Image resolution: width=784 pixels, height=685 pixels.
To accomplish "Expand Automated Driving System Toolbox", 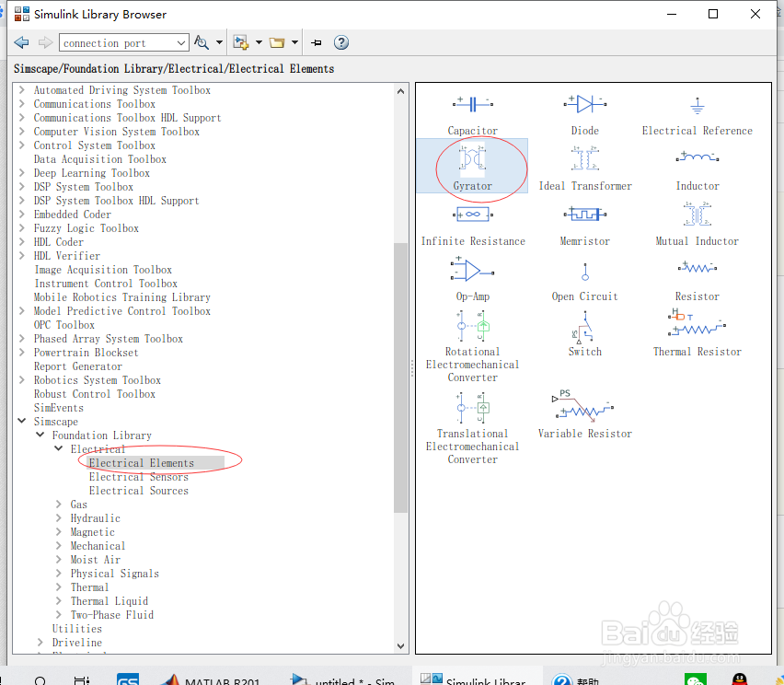I will (x=22, y=90).
